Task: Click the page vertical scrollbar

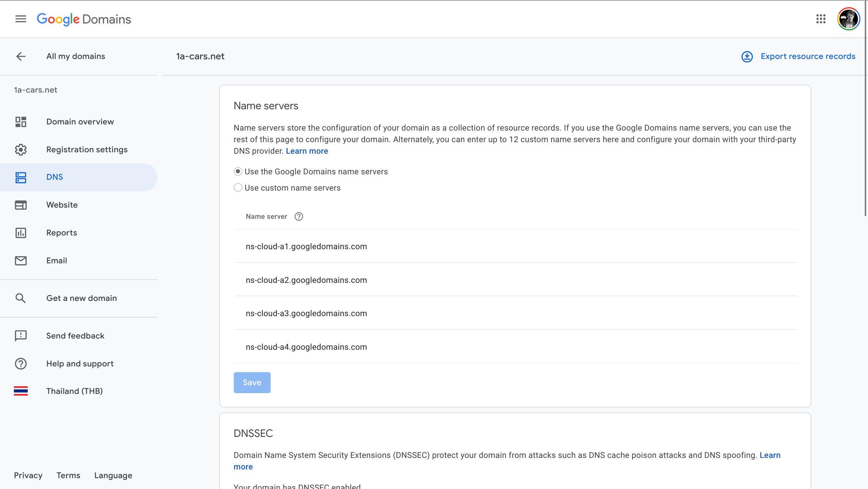Action: 865,109
